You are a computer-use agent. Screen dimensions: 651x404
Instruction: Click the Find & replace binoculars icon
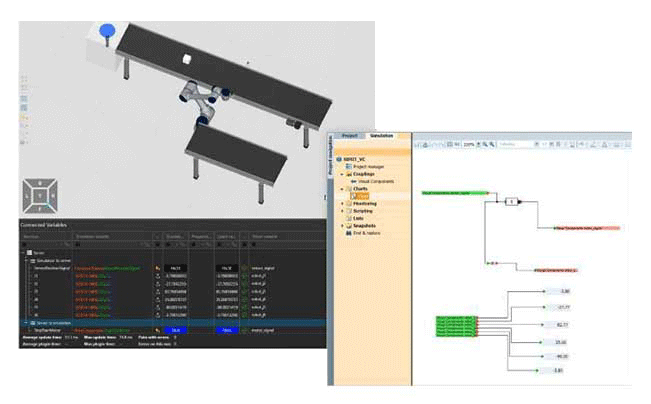coord(348,231)
